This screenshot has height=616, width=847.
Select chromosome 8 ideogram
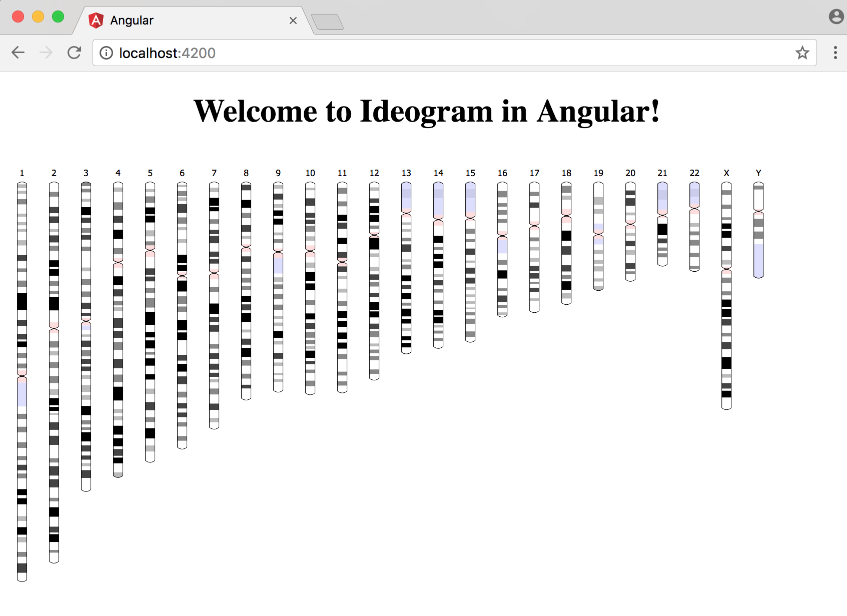(x=246, y=291)
